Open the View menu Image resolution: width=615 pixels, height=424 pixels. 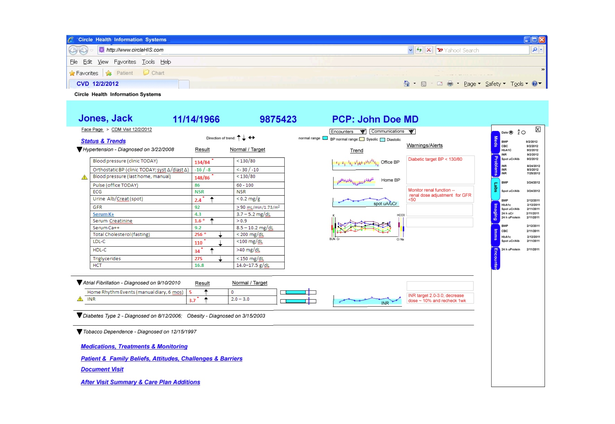[x=103, y=62]
